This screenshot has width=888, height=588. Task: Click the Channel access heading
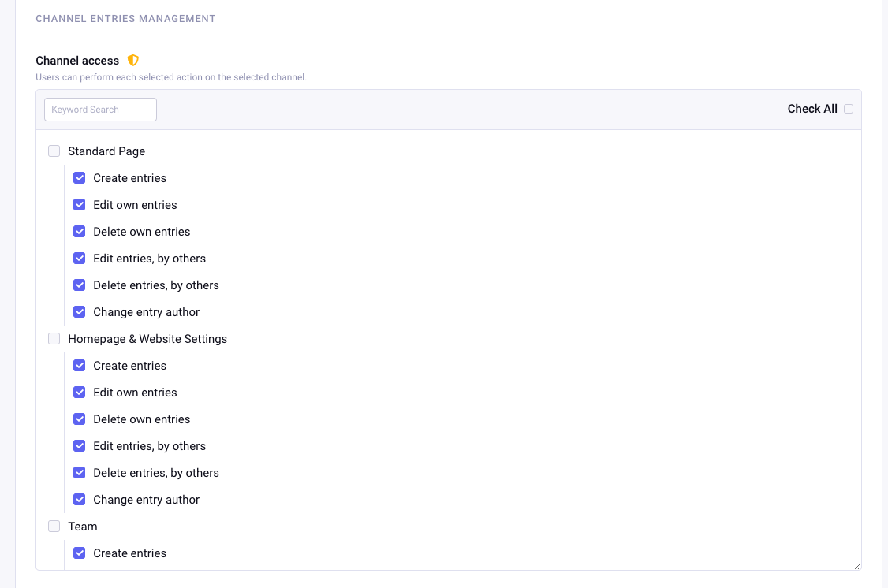point(77,61)
